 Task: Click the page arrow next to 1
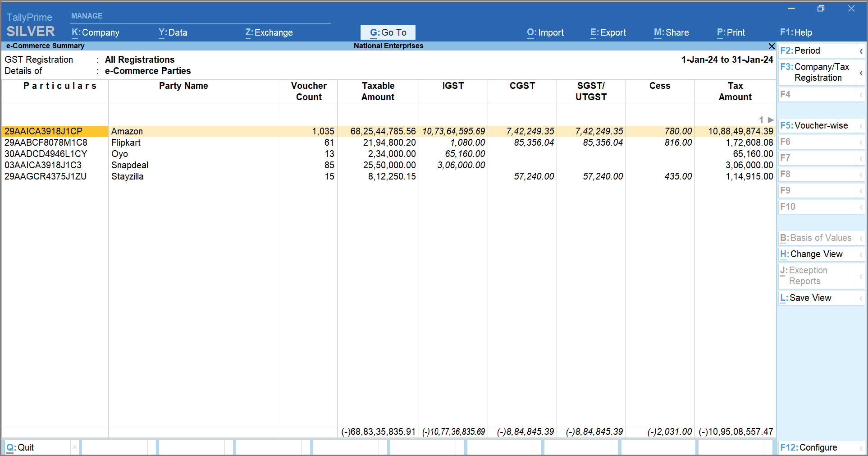(x=771, y=120)
